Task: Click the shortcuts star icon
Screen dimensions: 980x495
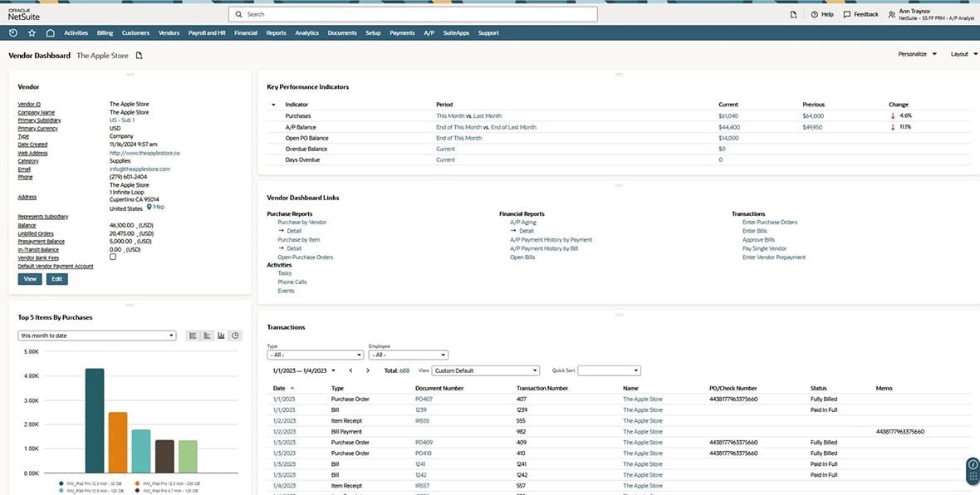Action: pyautogui.click(x=32, y=32)
